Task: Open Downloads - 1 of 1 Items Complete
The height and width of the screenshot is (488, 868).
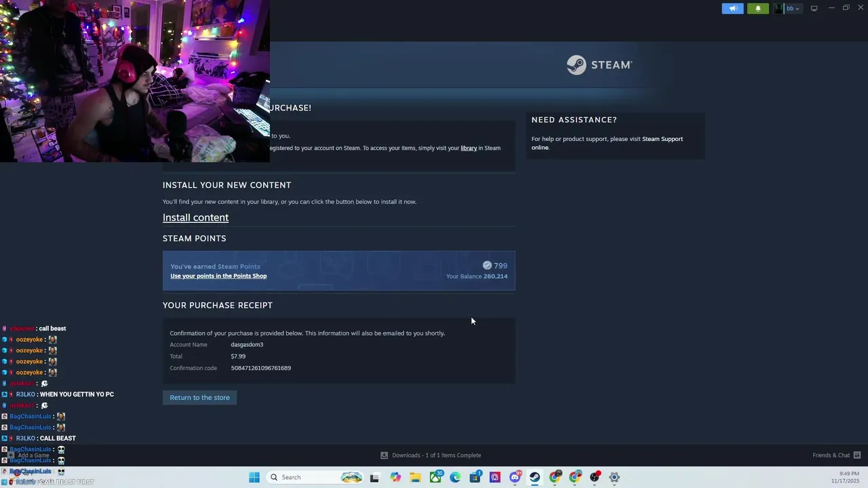Action: pyautogui.click(x=436, y=455)
